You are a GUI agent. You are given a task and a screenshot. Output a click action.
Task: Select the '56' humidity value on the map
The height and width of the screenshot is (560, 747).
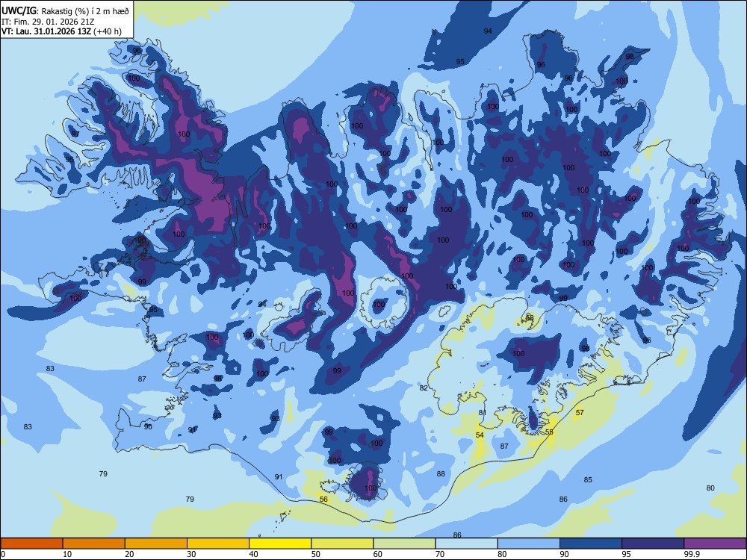coord(323,499)
